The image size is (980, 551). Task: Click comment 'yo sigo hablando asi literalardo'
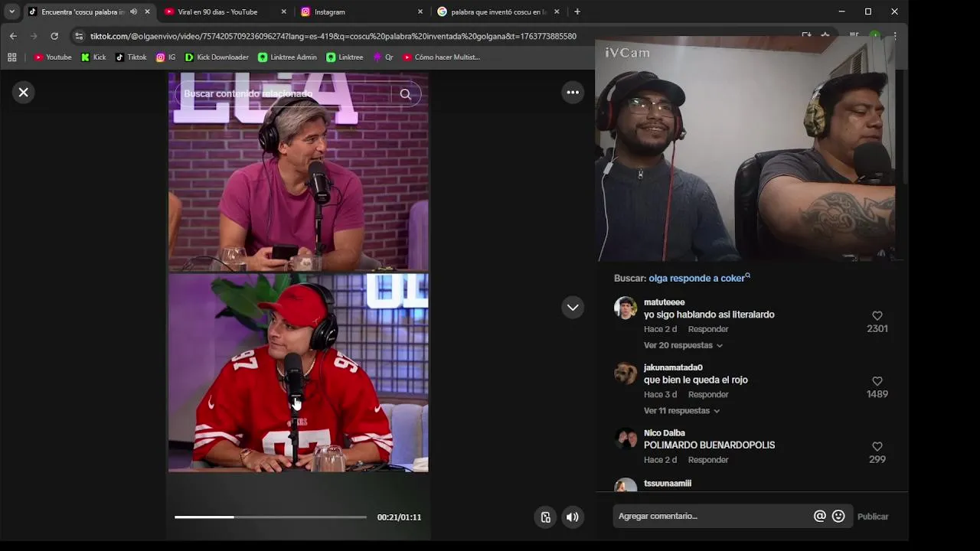point(709,315)
